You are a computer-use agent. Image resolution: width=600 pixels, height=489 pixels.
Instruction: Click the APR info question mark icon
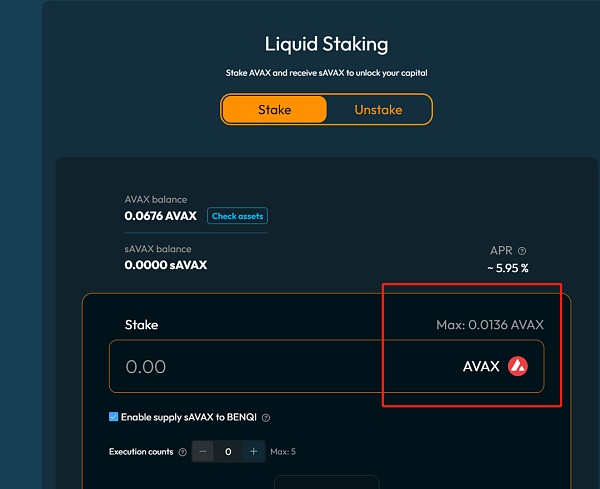522,251
